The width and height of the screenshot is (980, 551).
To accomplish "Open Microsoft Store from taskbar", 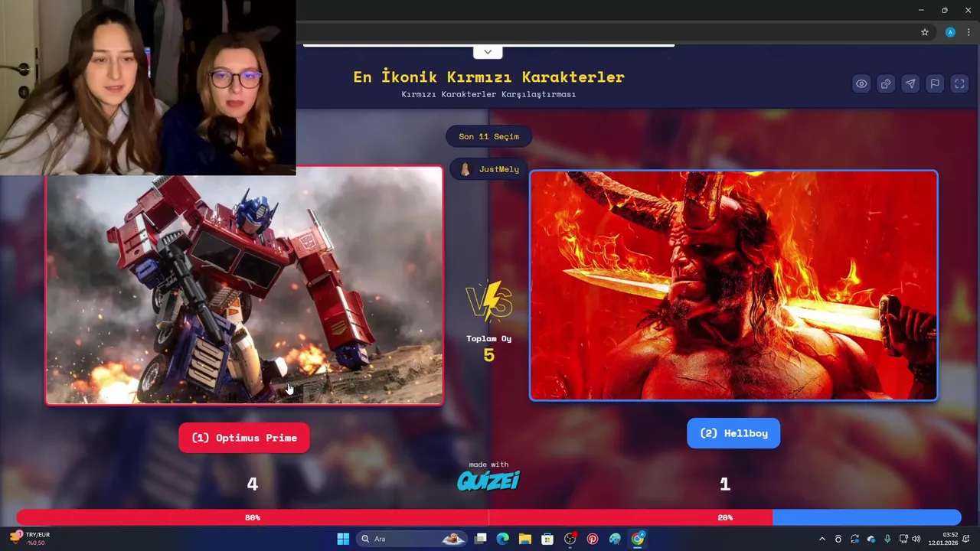I will tap(547, 539).
